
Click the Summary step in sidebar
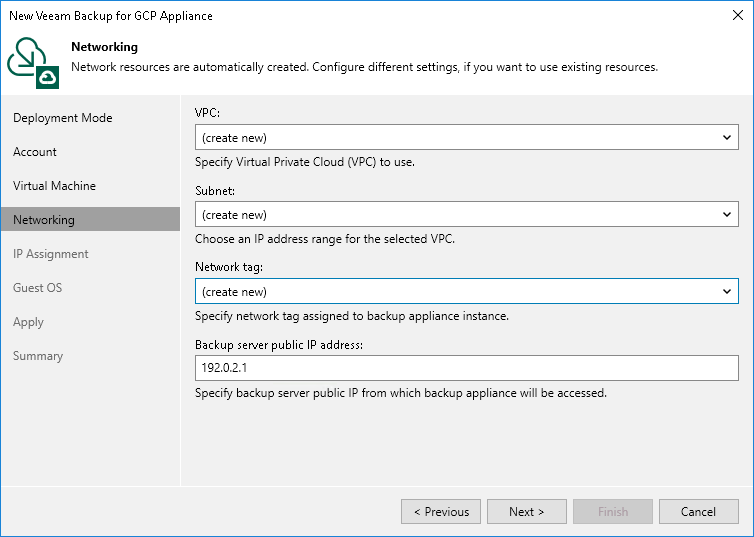(x=38, y=356)
